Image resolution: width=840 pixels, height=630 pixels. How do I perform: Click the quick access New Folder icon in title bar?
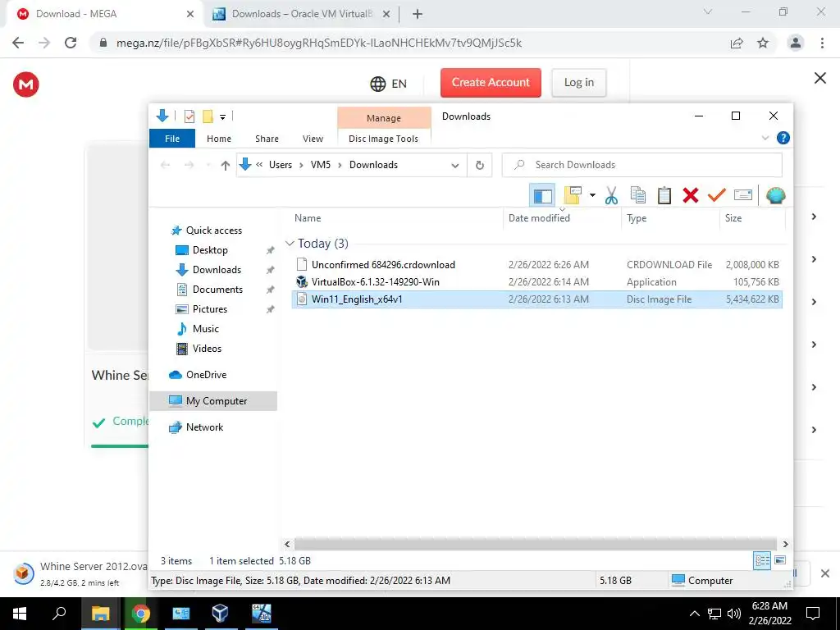coord(208,116)
